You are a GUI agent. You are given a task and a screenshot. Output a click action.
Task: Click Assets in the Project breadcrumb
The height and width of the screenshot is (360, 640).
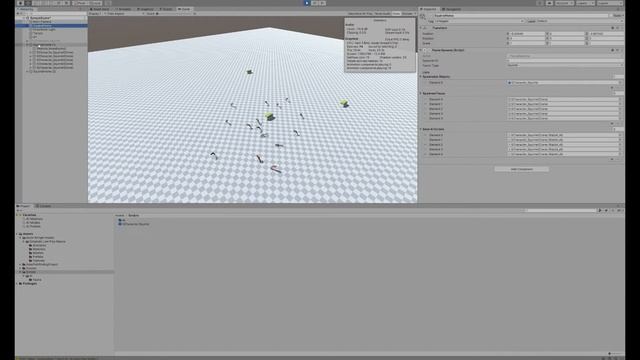click(120, 215)
